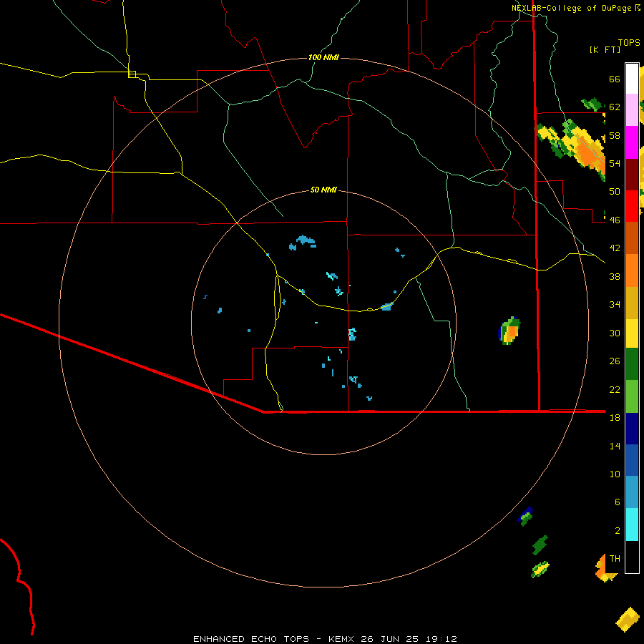
Task: Click the legend value 34
Action: (x=615, y=305)
